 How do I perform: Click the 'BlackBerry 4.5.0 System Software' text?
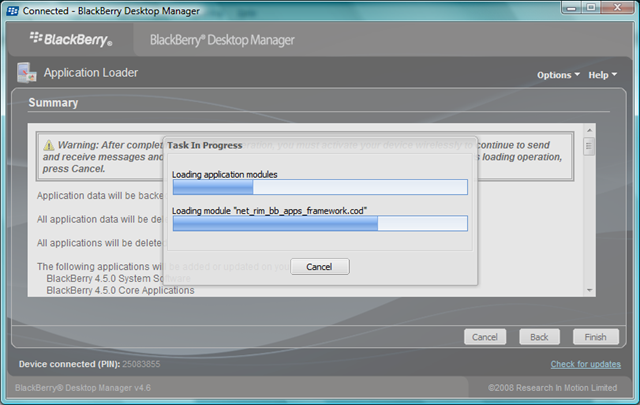pyautogui.click(x=119, y=278)
